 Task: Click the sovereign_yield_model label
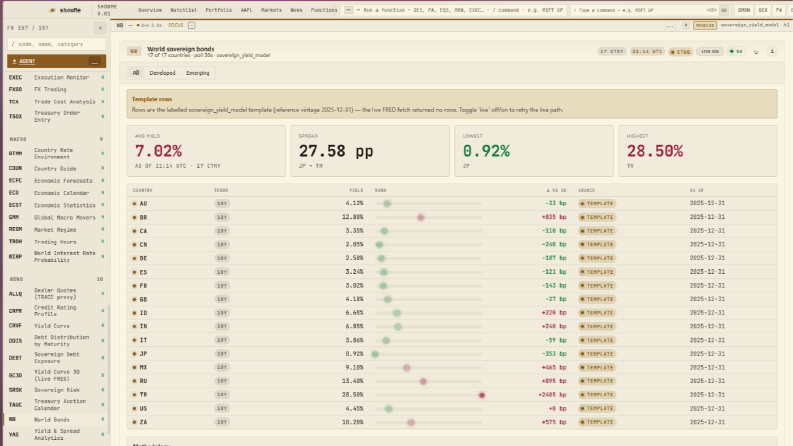pos(750,25)
